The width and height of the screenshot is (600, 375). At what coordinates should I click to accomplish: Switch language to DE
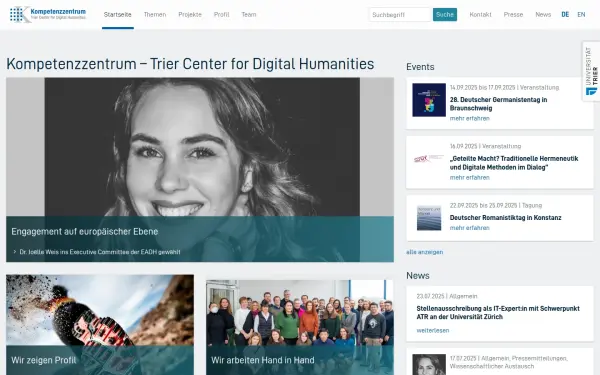(565, 15)
